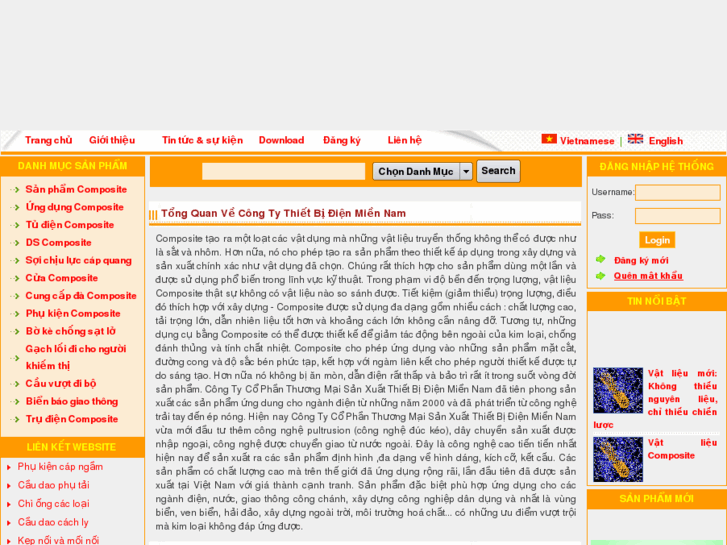Click green arrow beside Quên mật khẩu
Image resolution: width=727 pixels, height=545 pixels.
[x=600, y=276]
